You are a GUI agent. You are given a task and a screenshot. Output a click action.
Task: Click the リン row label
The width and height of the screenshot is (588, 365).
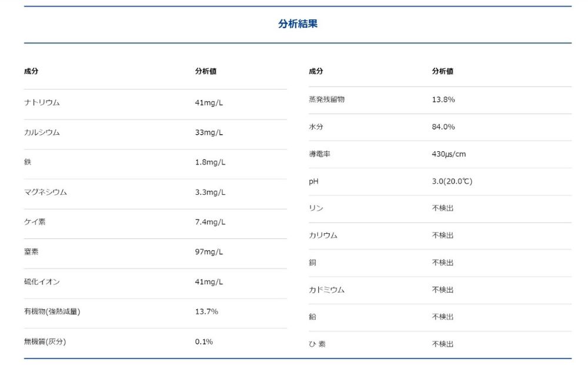click(x=316, y=208)
